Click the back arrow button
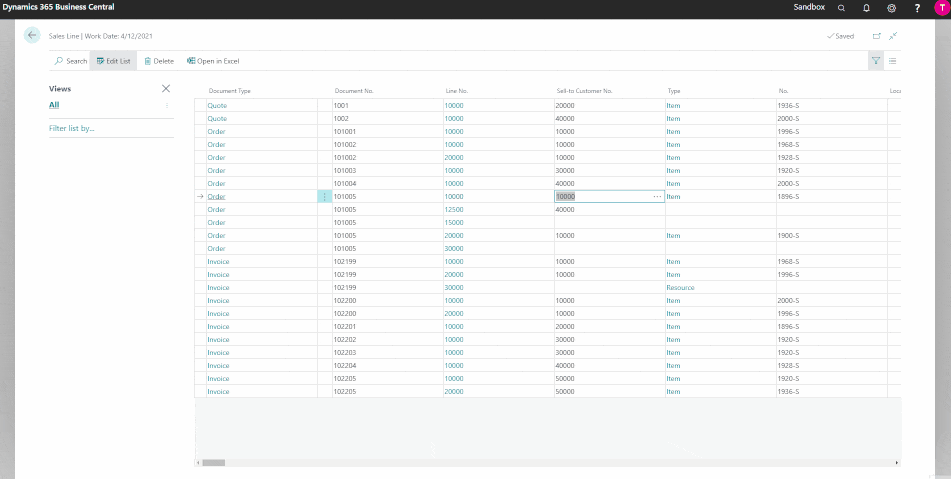951x479 pixels. tap(32, 35)
